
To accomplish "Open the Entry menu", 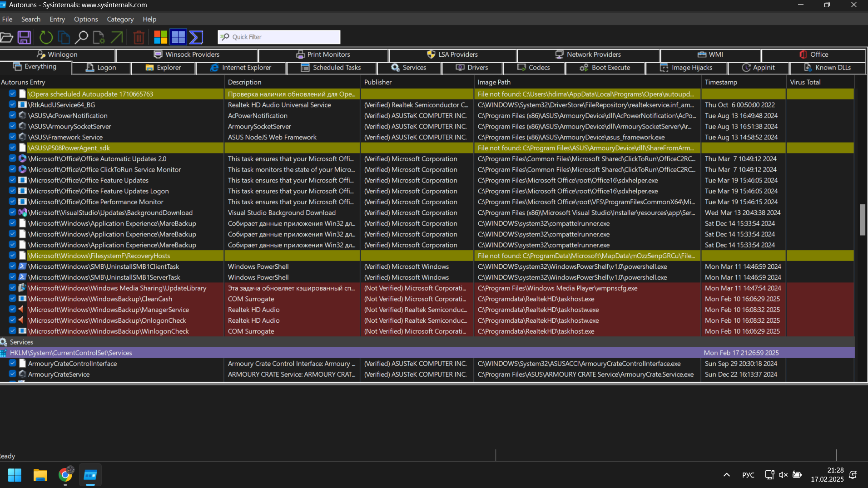I will point(57,19).
